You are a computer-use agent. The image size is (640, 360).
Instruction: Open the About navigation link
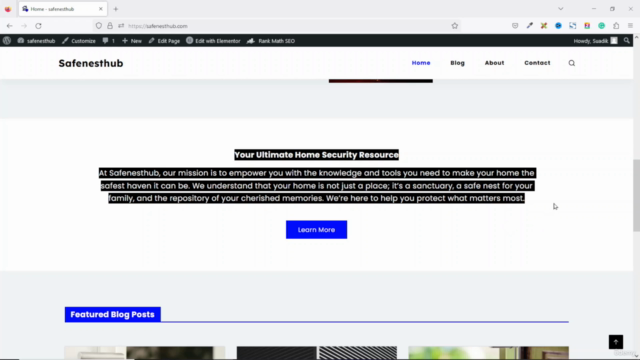[494, 63]
